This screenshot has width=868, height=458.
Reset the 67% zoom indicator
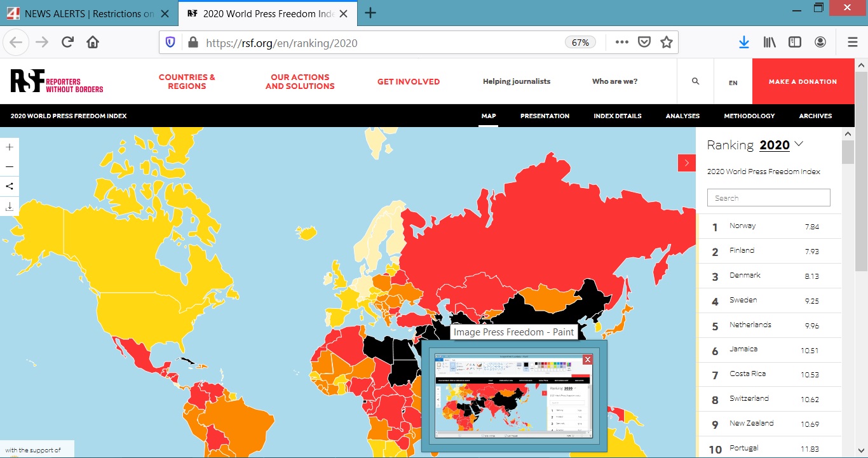[x=580, y=43]
